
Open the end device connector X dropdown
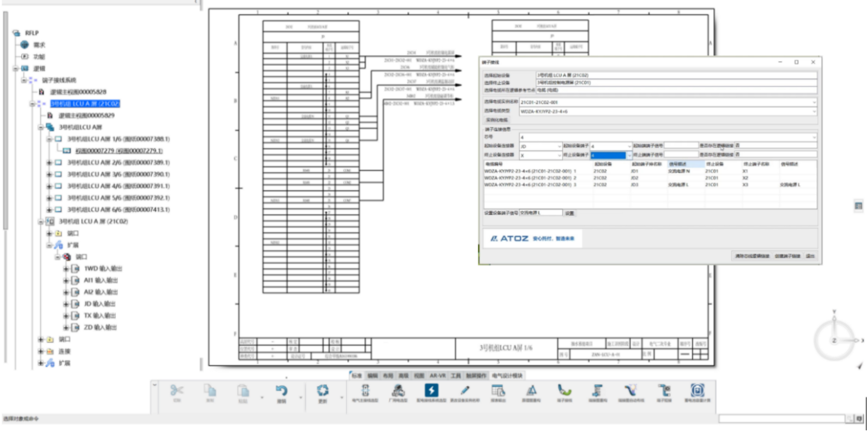tap(559, 156)
